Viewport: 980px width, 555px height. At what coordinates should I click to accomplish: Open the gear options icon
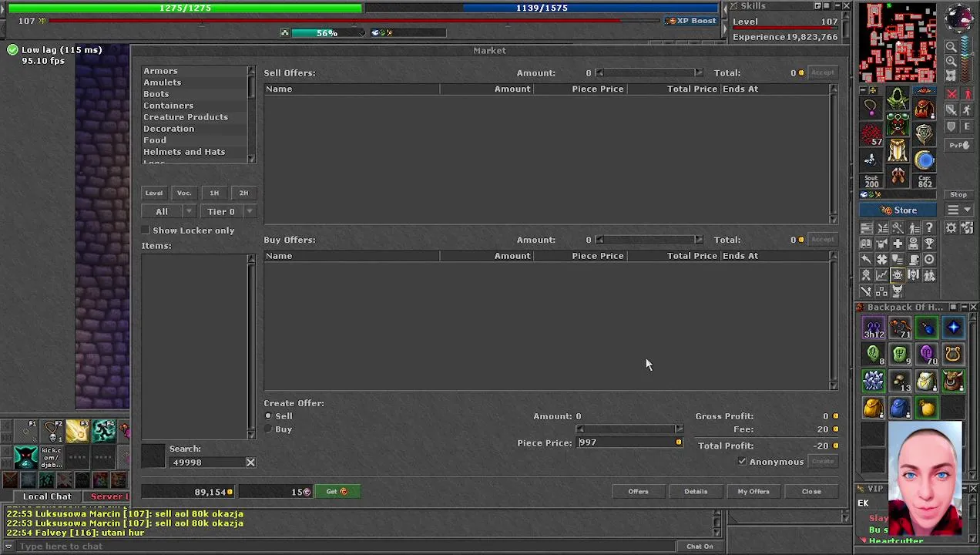pyautogui.click(x=951, y=227)
